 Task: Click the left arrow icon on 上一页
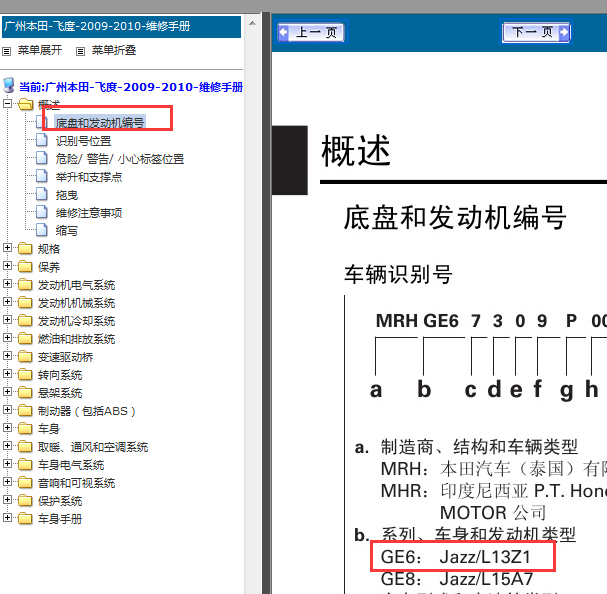283,32
